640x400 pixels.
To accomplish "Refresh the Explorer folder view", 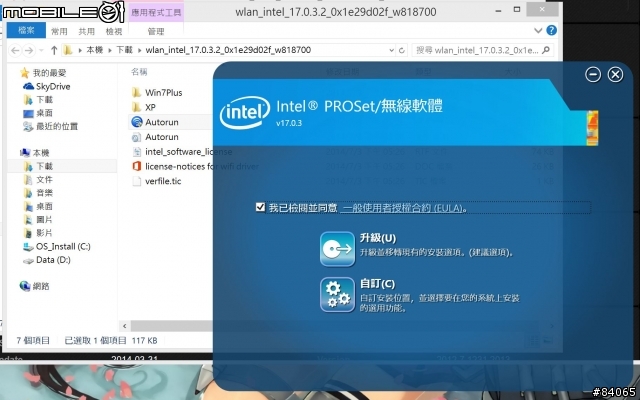I will pos(402,50).
